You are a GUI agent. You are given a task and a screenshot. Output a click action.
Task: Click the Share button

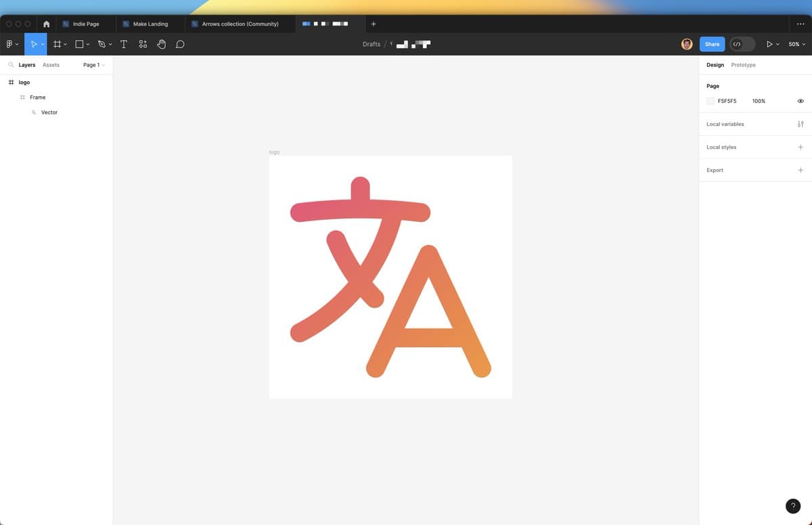click(712, 44)
